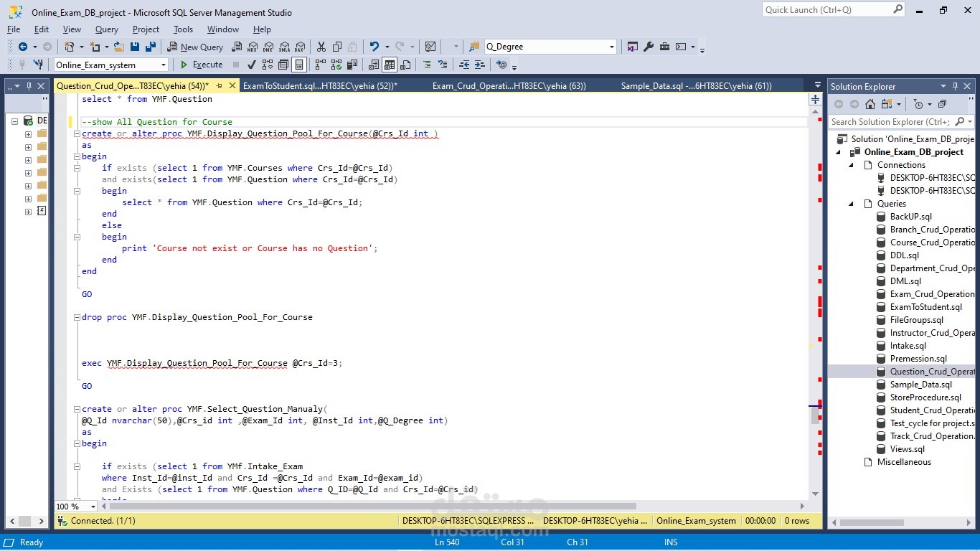The height and width of the screenshot is (551, 980).
Task: Click the MDX query icon
Action: [252, 47]
